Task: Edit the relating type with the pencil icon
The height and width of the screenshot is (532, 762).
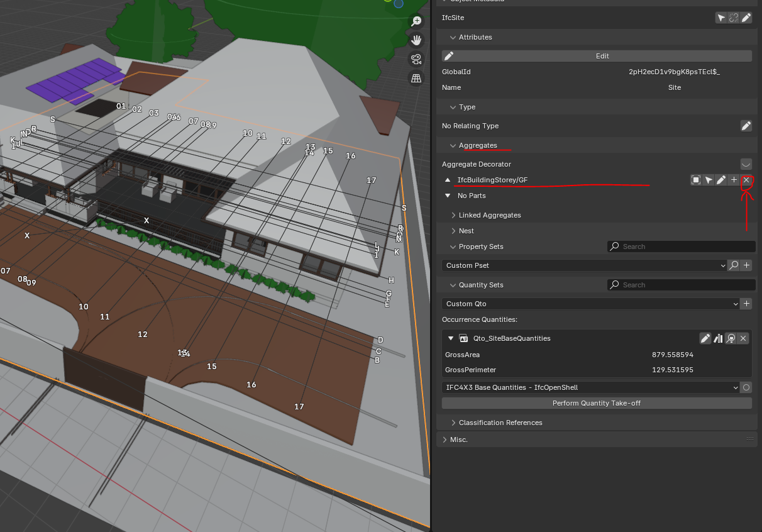Action: [746, 126]
